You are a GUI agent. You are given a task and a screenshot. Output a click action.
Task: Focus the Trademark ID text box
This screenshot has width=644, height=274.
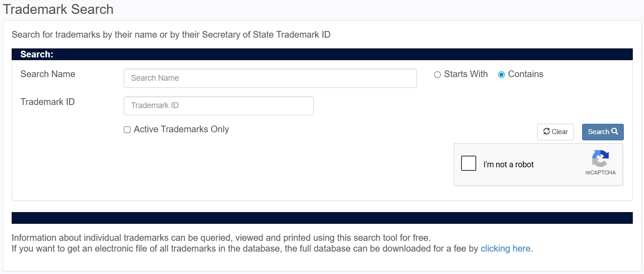coord(219,106)
